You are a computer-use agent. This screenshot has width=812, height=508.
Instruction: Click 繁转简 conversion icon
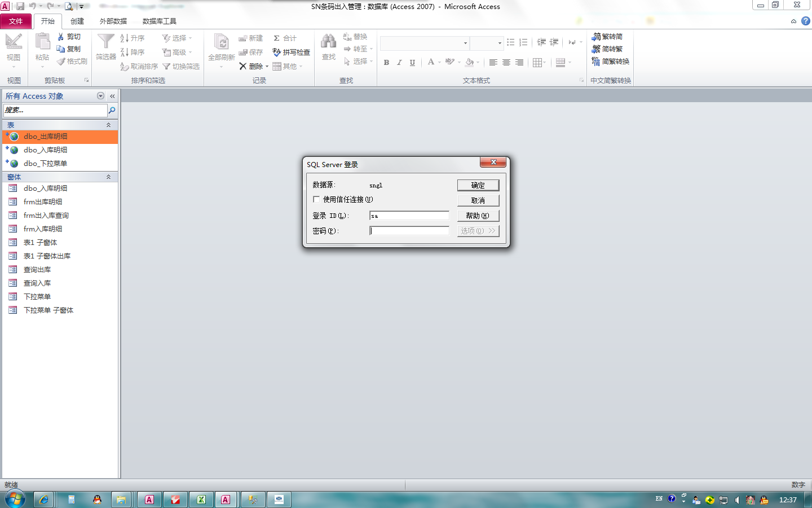[596, 37]
